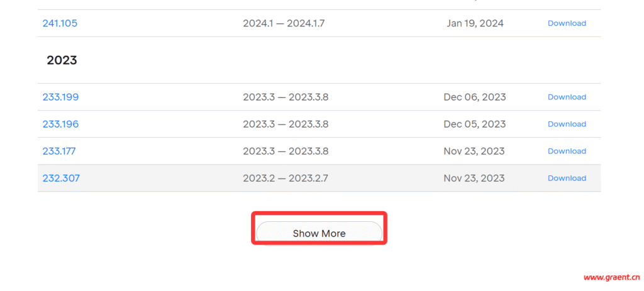This screenshot has height=291, width=644.
Task: Download version 233.177
Action: (567, 151)
